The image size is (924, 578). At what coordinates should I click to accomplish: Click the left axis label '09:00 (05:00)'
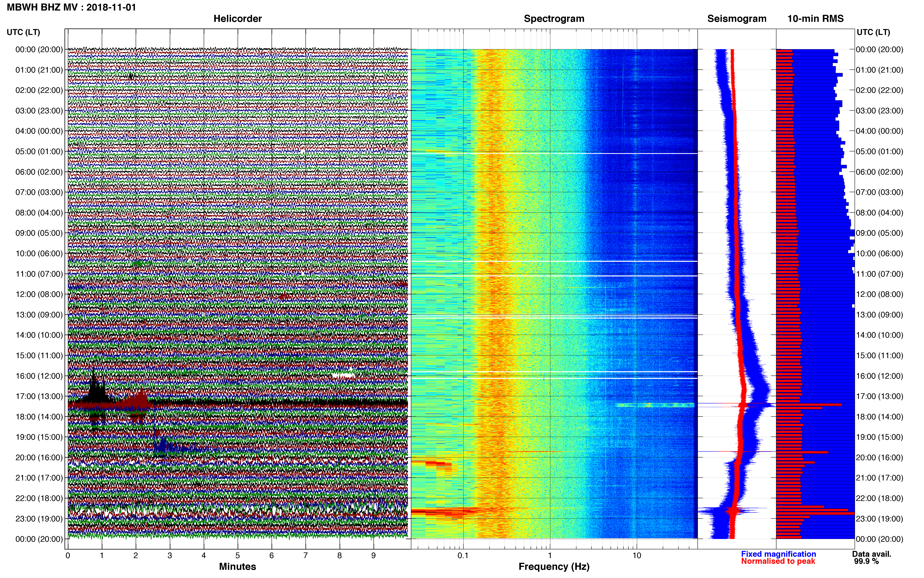click(x=39, y=233)
